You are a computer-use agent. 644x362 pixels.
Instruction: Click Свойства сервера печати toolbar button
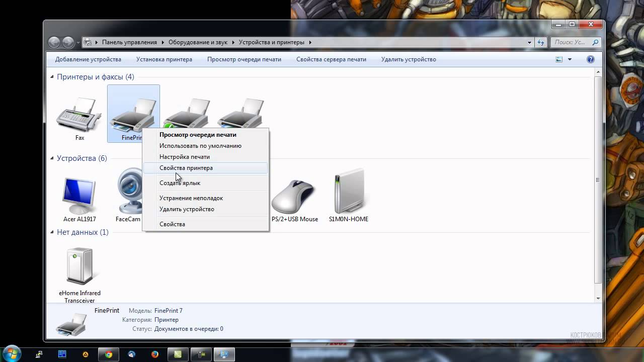[x=331, y=59]
